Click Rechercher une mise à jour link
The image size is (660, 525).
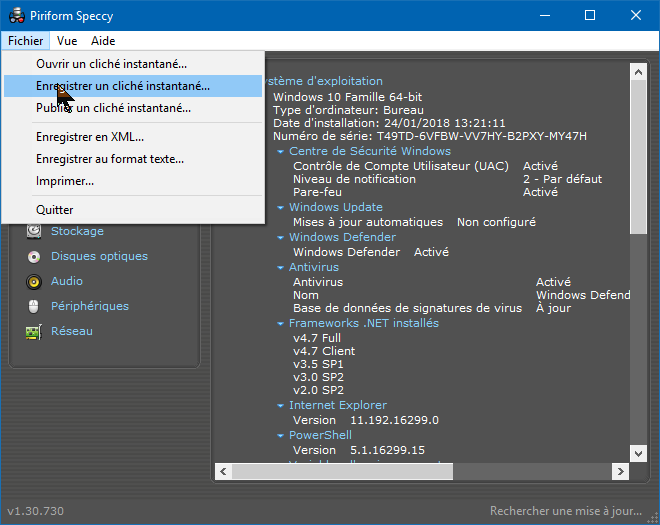tap(566, 511)
